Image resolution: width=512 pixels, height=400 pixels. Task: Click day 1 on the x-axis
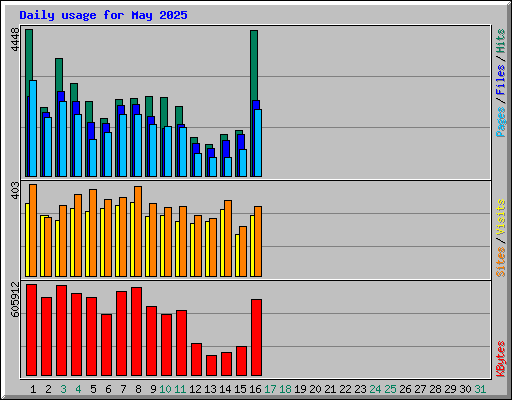point(33,389)
